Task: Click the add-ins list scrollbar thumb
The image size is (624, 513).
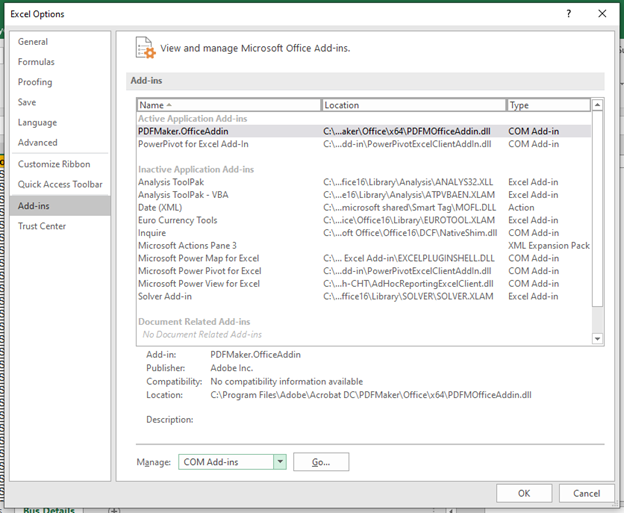Action: [597, 209]
